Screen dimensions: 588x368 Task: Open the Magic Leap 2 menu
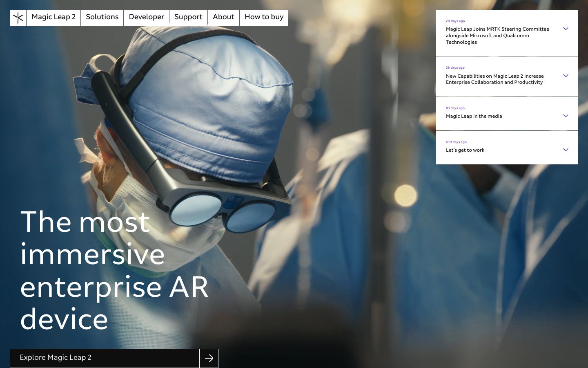(x=53, y=18)
